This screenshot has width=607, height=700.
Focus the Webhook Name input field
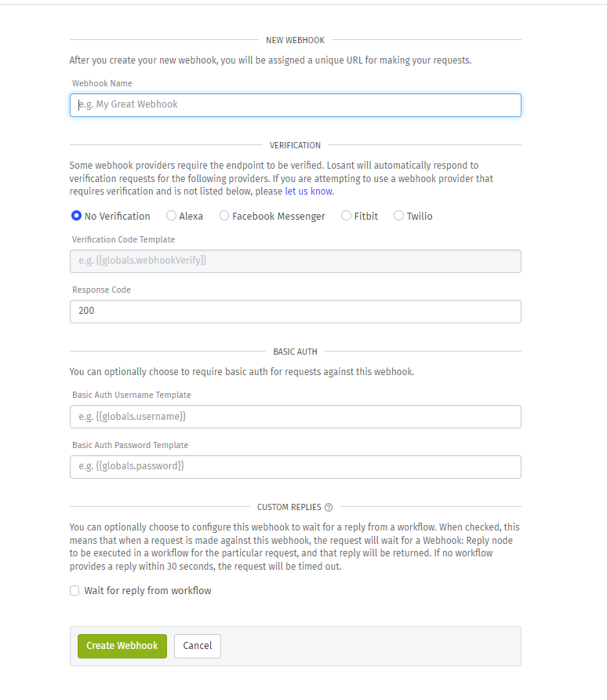coord(295,105)
